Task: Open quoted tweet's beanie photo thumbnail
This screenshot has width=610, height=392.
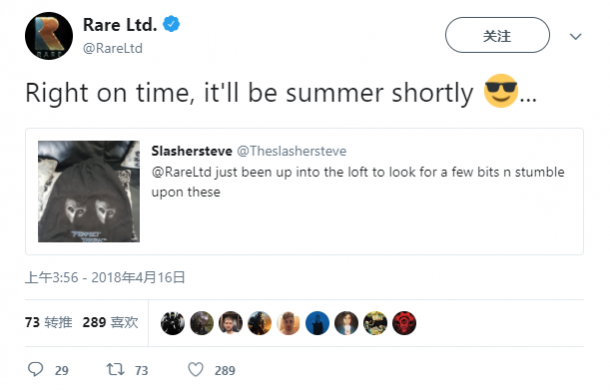Action: pyautogui.click(x=89, y=191)
